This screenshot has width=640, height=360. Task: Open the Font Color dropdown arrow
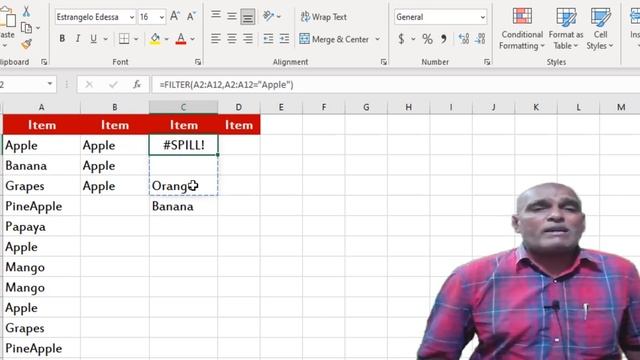tap(193, 39)
